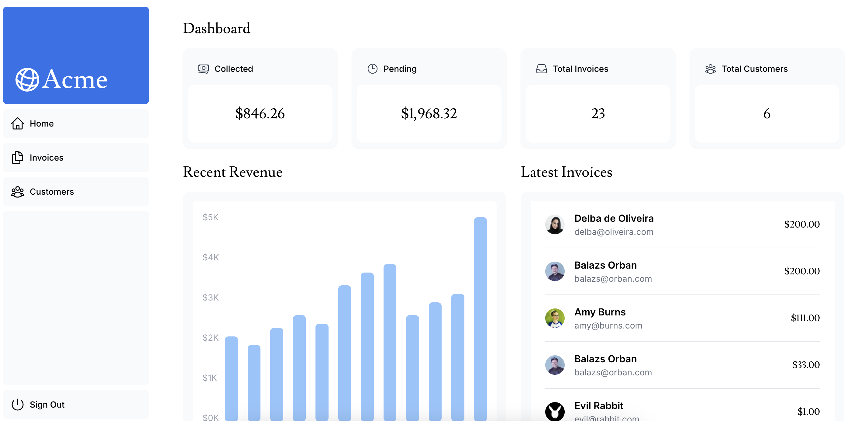Click the name Delba de Oliveira
The image size is (868, 421).
click(614, 218)
